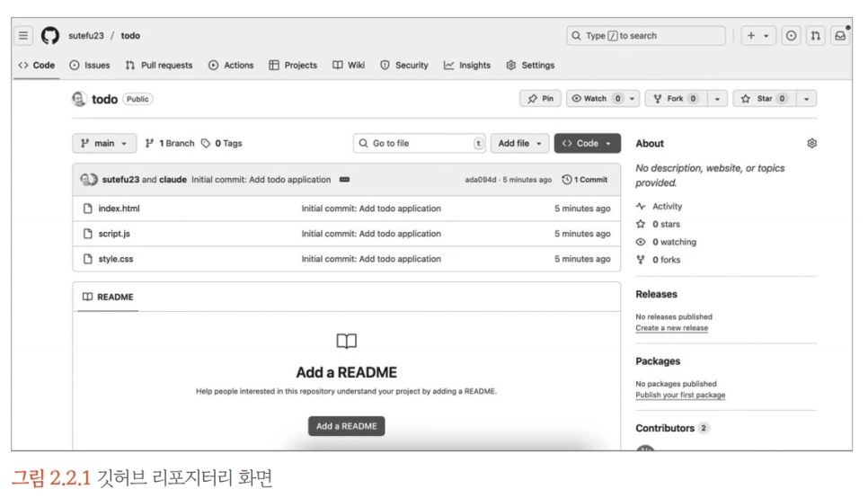Click the star icon beside 0 stars
Screen dimensions: 868x498
(x=641, y=225)
